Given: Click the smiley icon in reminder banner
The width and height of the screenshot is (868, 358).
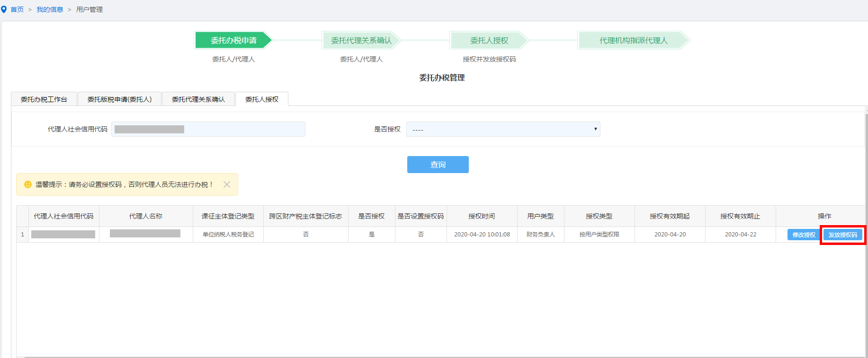Looking at the screenshot, I should point(28,184).
